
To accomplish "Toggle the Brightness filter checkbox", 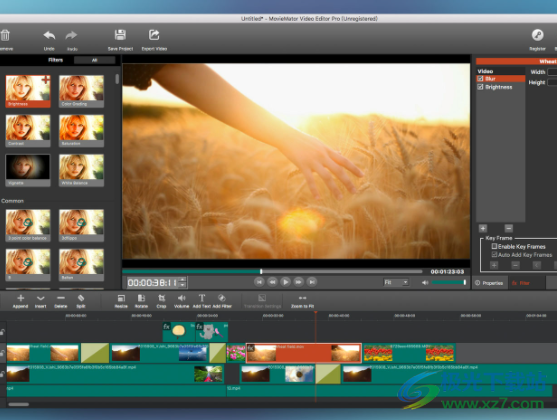I will coord(480,87).
